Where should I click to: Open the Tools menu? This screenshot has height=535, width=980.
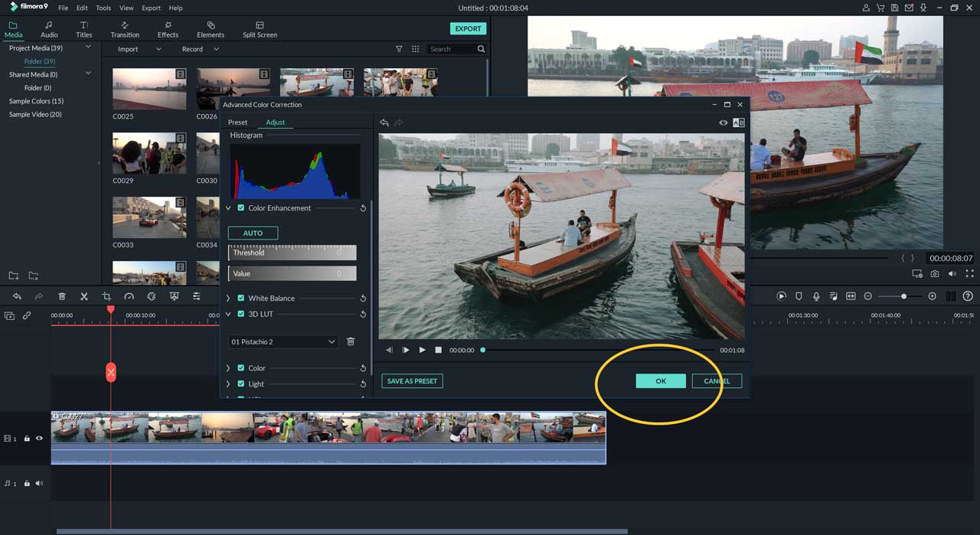103,8
